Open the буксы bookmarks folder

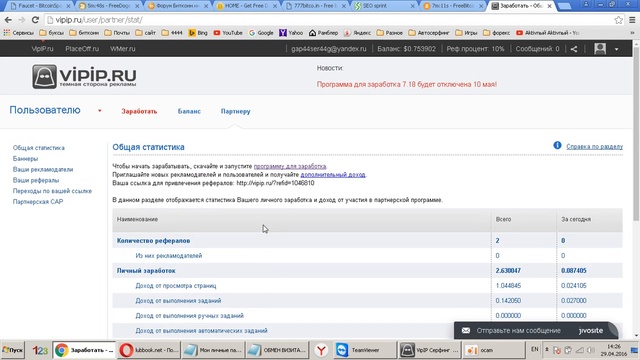[x=51, y=33]
